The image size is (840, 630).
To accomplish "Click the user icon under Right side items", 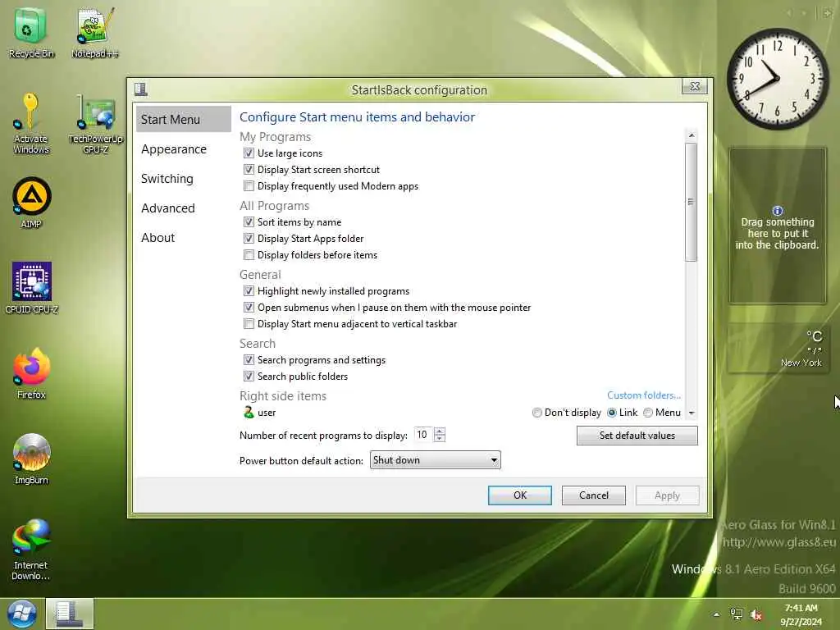I will point(249,412).
